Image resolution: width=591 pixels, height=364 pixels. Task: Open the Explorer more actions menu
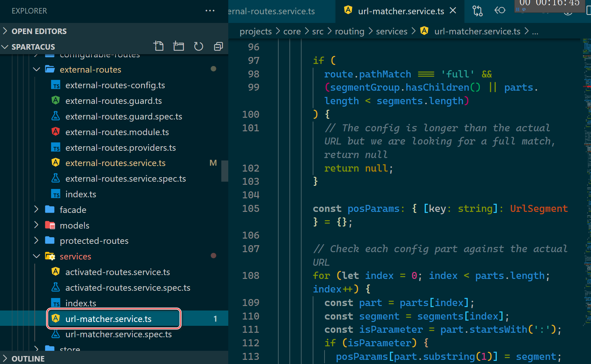tap(210, 11)
